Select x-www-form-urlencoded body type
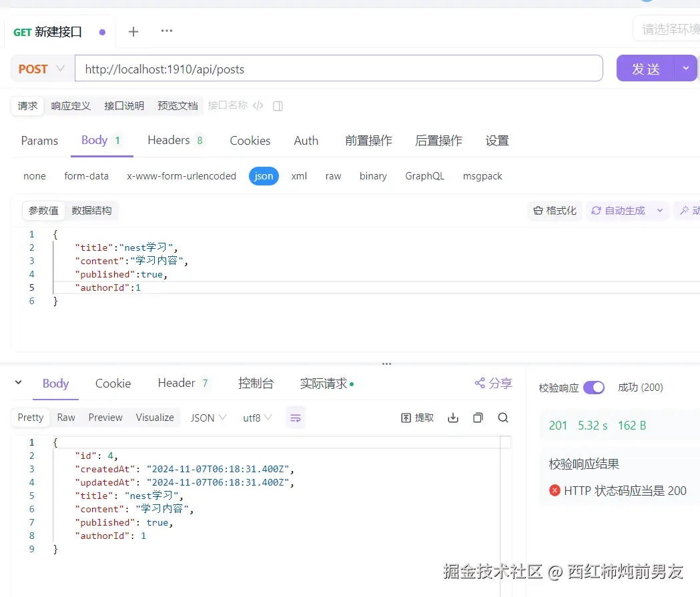The width and height of the screenshot is (700, 597). tap(182, 176)
